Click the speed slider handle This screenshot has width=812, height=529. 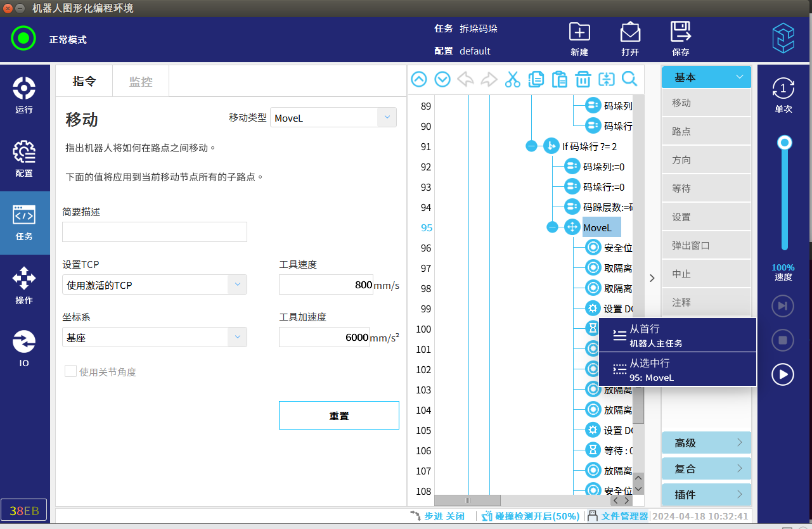pyautogui.click(x=785, y=143)
